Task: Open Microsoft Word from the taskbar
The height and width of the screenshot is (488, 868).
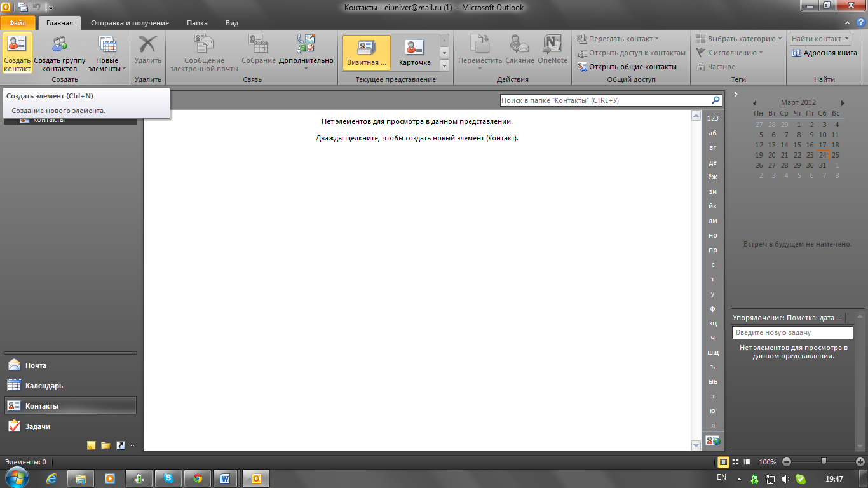Action: [226, 478]
